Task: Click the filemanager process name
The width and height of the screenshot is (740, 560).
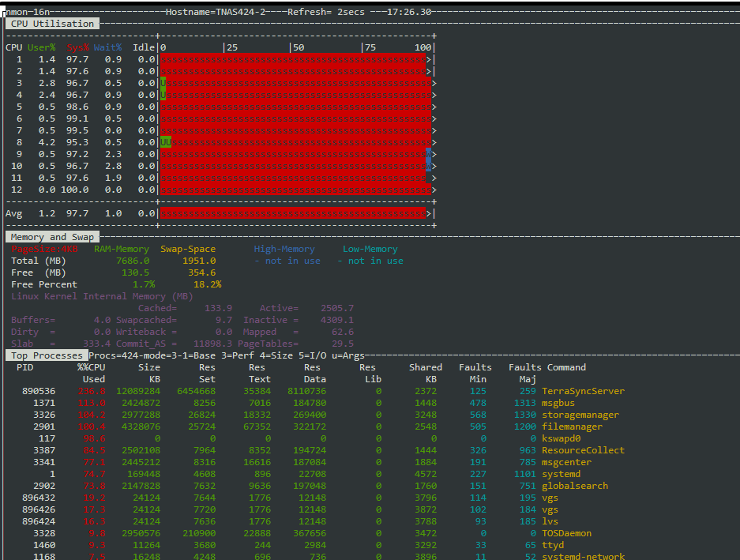Action: (572, 427)
